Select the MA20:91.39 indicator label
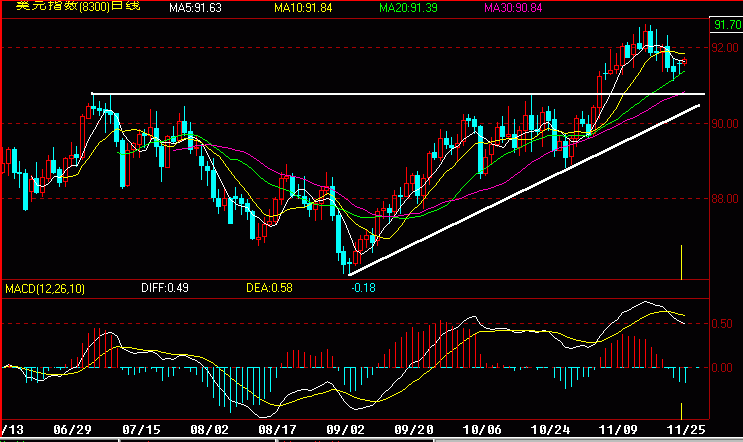 pyautogui.click(x=408, y=8)
